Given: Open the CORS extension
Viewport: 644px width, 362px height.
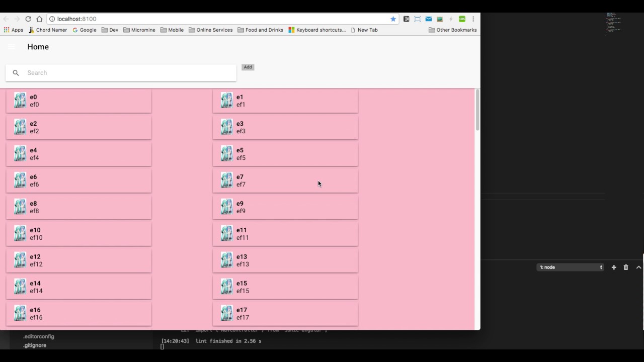Looking at the screenshot, I should pos(462,19).
